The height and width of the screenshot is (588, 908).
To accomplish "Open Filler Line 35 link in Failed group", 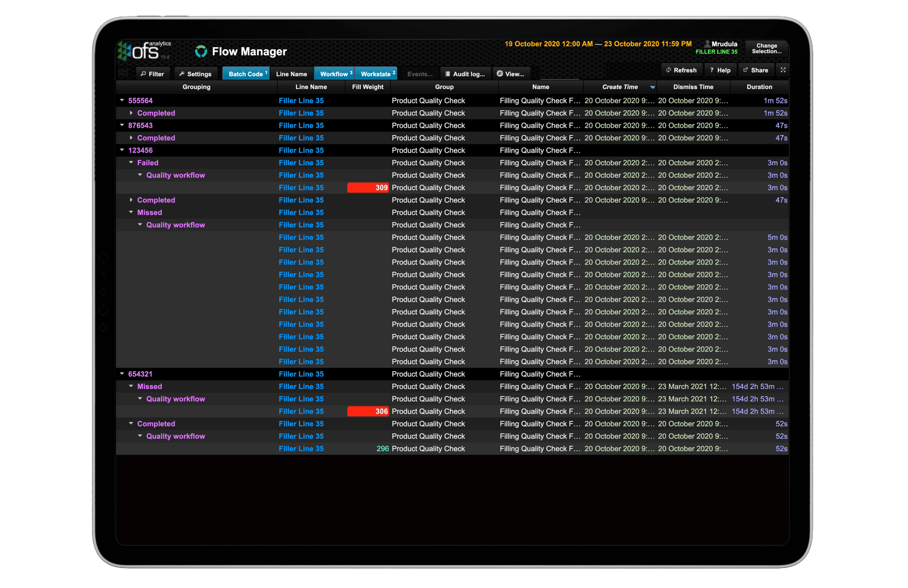I will click(301, 162).
